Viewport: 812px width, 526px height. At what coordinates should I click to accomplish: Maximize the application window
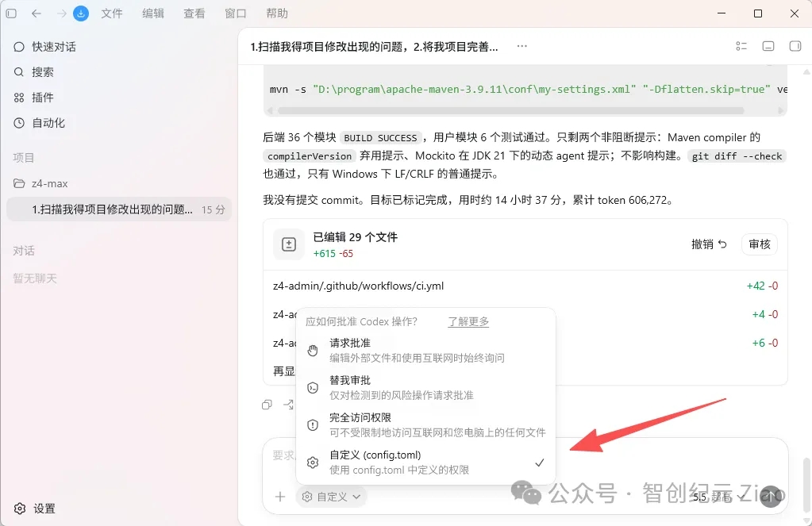coord(757,13)
